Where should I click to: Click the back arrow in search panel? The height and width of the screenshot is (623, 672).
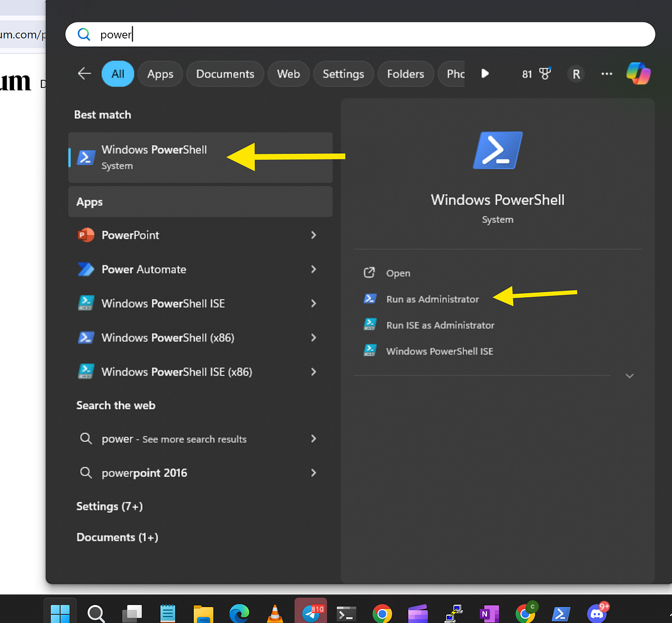coord(84,74)
